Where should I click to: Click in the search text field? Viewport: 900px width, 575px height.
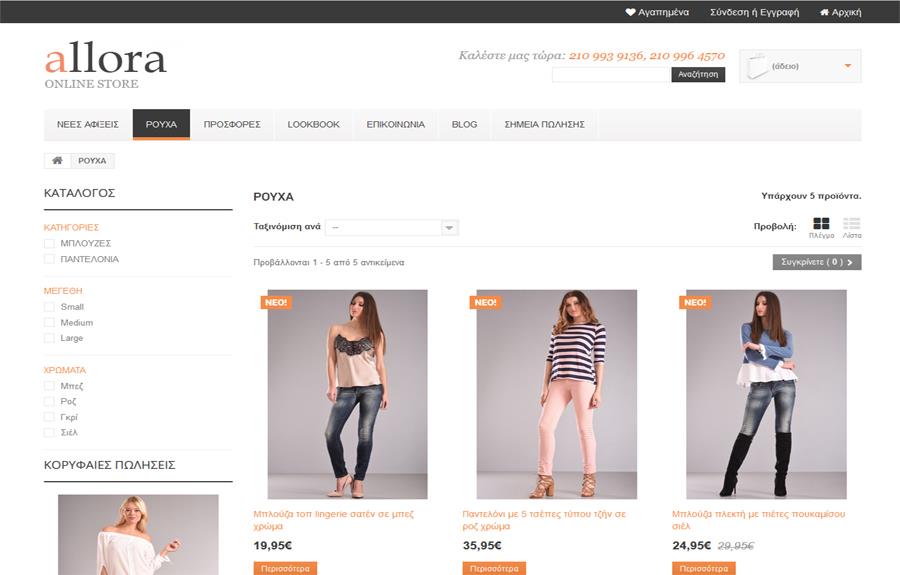(x=611, y=75)
